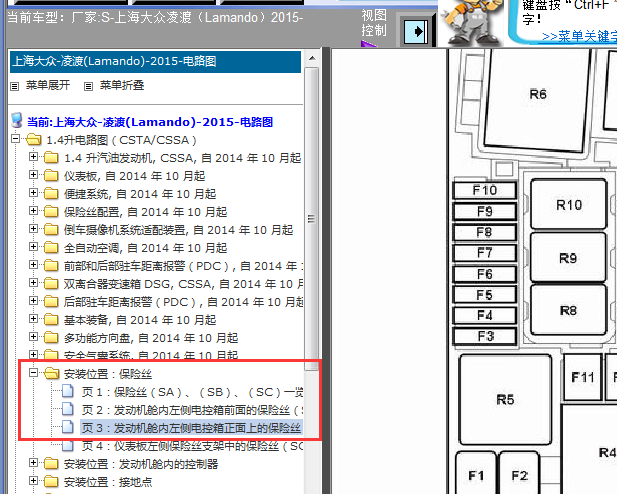617x494 pixels.
Task: Expand the 仪表板 node
Action: coord(33,174)
